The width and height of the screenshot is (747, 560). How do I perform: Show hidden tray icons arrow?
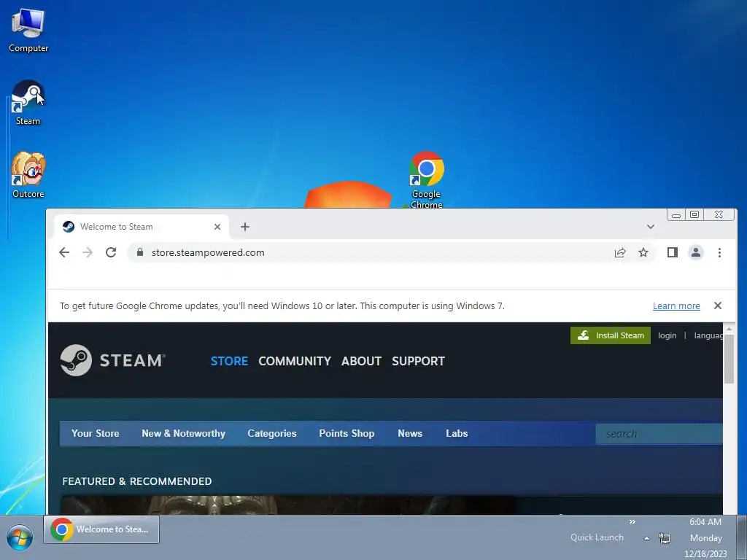pyautogui.click(x=646, y=538)
